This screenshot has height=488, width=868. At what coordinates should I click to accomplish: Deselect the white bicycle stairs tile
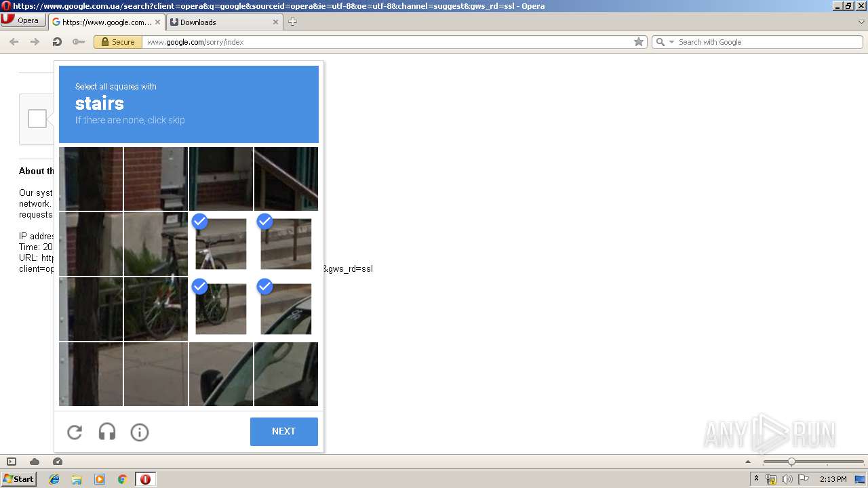(221, 244)
